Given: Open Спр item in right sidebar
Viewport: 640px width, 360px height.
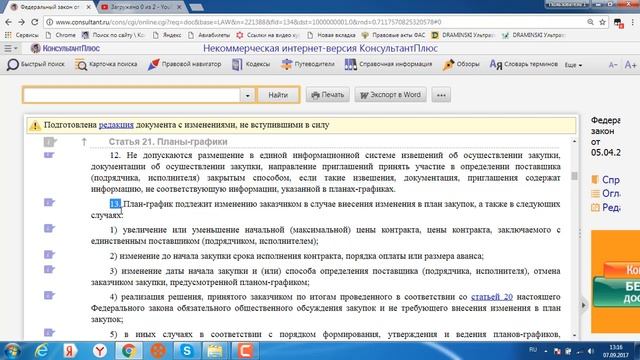Looking at the screenshot, I should pyautogui.click(x=606, y=180).
